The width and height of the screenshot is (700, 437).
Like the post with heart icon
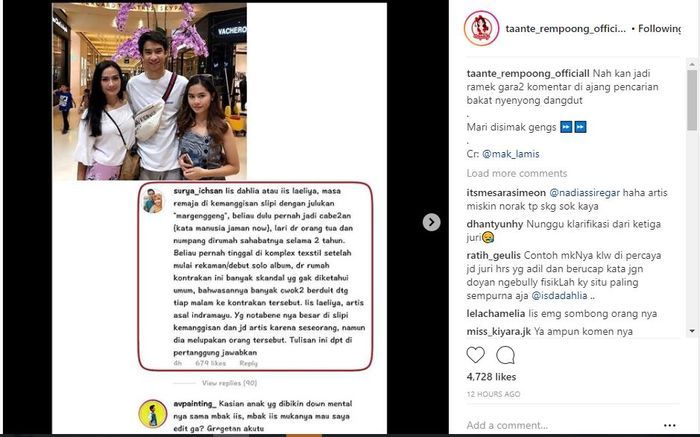coord(475,355)
